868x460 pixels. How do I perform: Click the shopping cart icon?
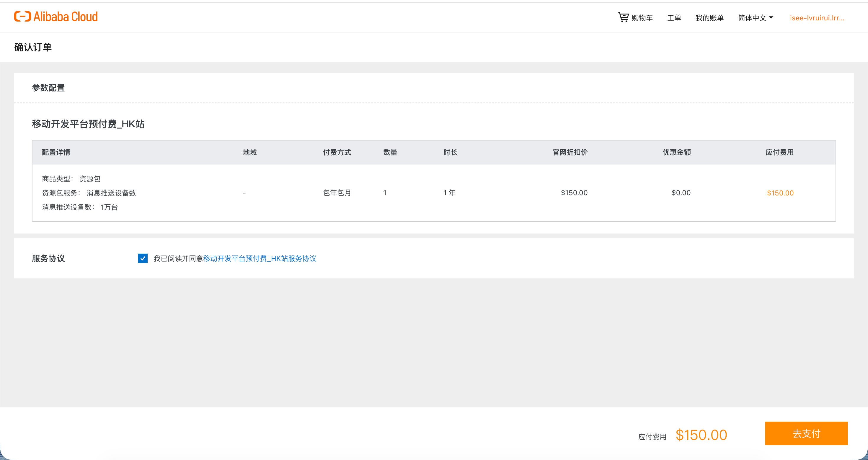coord(623,17)
